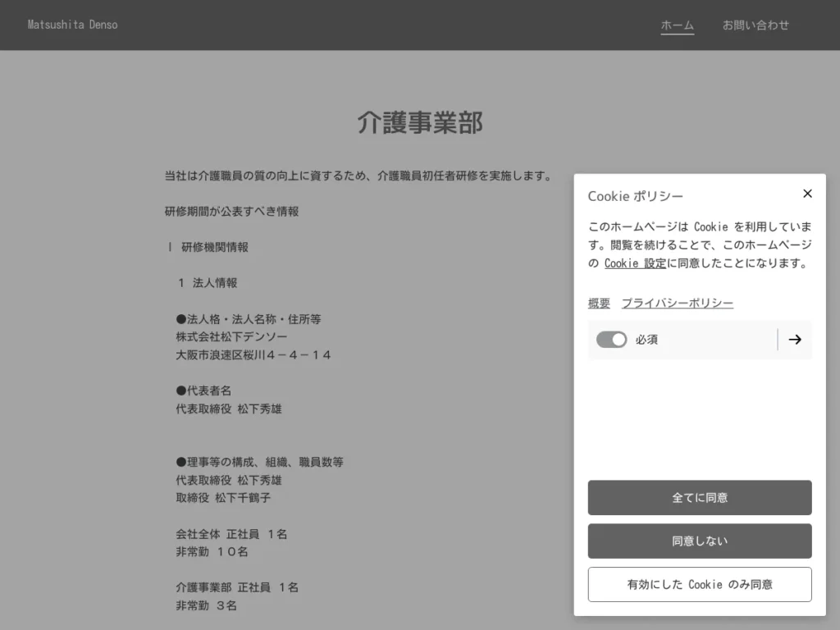Click the text 介護事業部 正社員 １名
Image resolution: width=840 pixels, height=630 pixels.
pos(237,587)
